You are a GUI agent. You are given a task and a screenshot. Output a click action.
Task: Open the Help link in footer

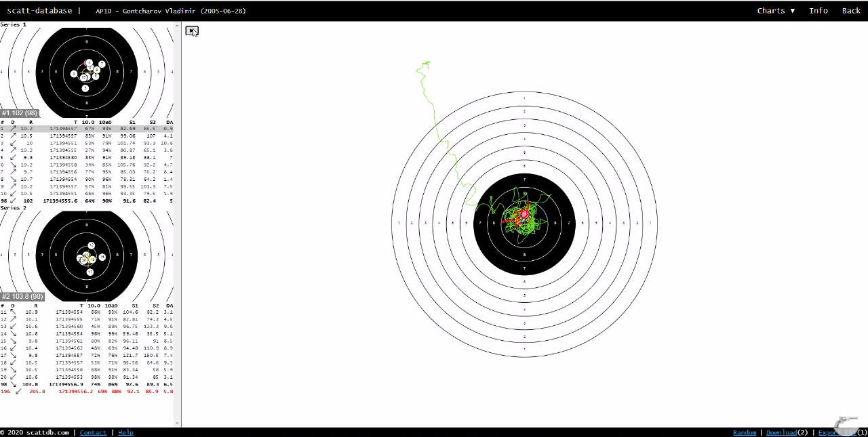[x=125, y=432]
